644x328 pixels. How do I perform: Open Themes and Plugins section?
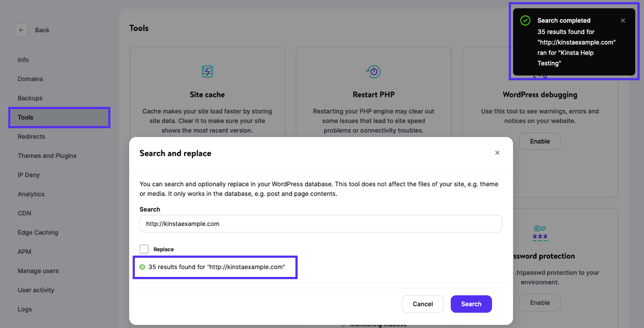[47, 155]
